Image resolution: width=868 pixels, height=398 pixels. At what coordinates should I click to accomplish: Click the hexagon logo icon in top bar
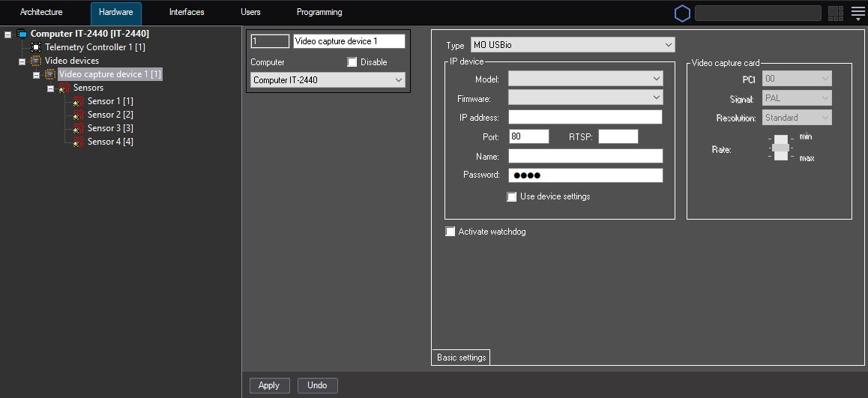682,13
